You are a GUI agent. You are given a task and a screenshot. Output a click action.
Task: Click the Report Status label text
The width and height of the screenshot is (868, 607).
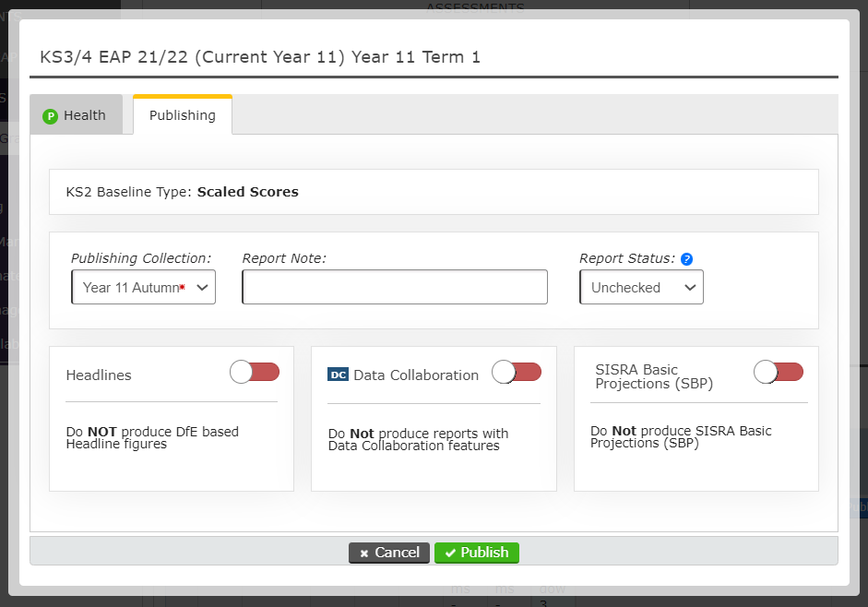(627, 258)
